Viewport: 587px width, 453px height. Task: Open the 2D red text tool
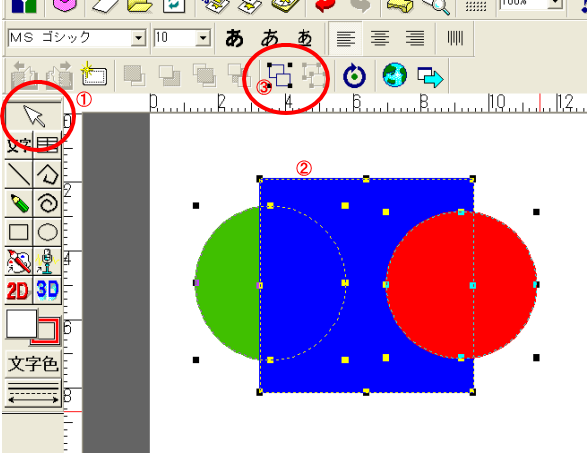19,290
